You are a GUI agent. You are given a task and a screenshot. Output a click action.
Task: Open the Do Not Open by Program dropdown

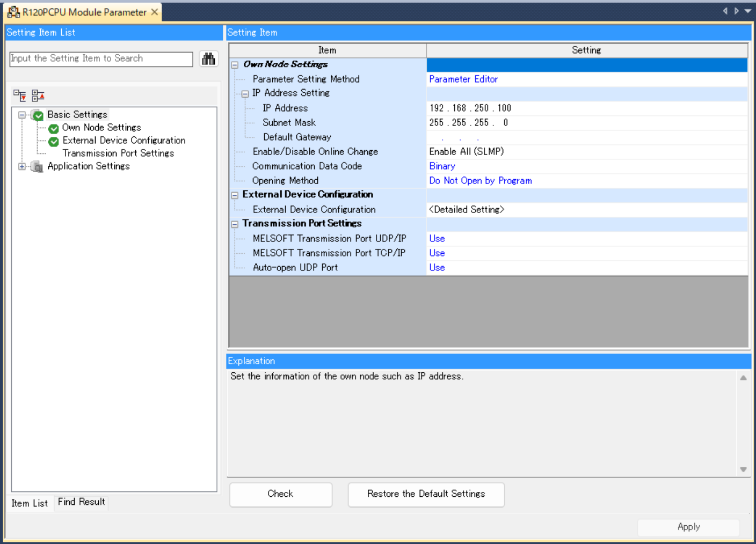587,181
